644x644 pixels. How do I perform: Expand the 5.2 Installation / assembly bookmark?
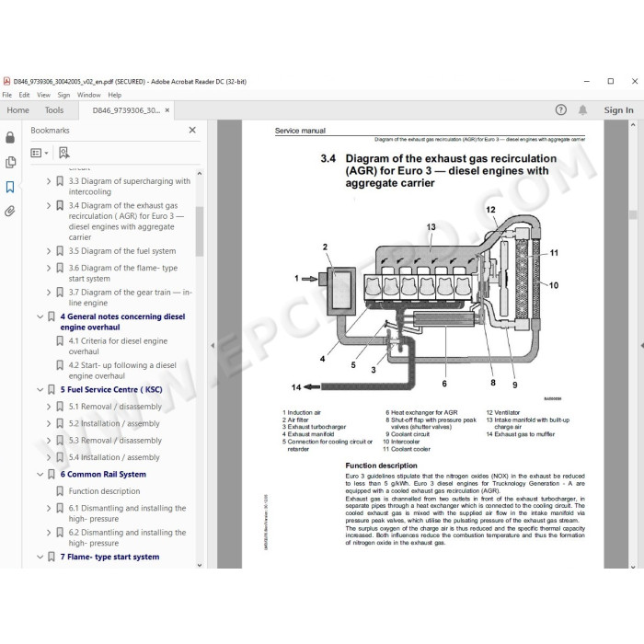[x=49, y=423]
